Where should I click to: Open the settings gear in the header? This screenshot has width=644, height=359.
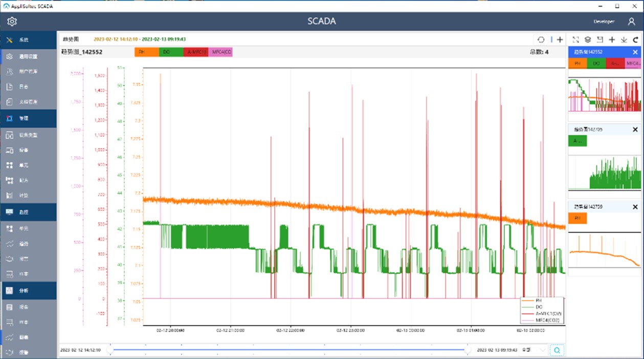tap(12, 22)
